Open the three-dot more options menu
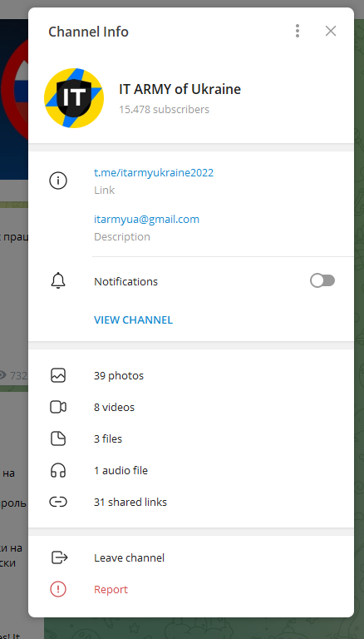364x639 pixels. (x=298, y=31)
